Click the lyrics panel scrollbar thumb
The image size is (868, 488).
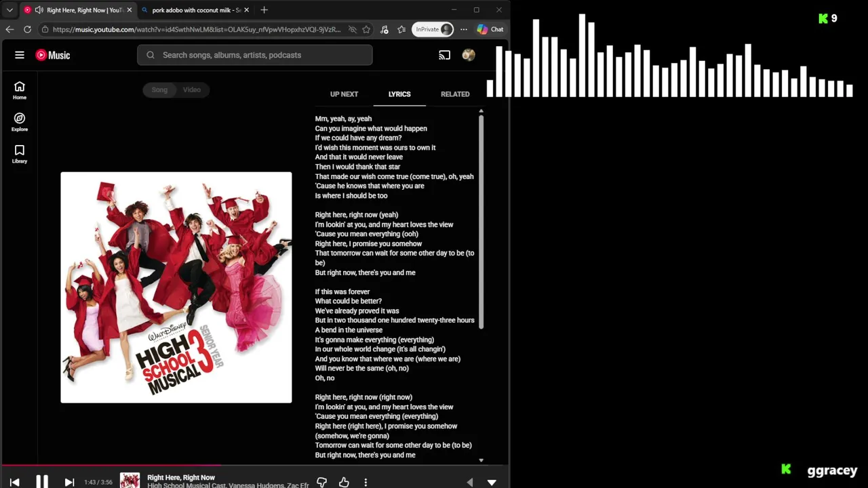[481, 222]
